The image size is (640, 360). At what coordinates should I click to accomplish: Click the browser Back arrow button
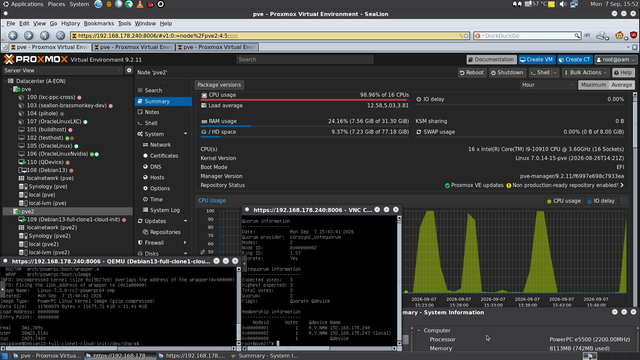coord(13,36)
